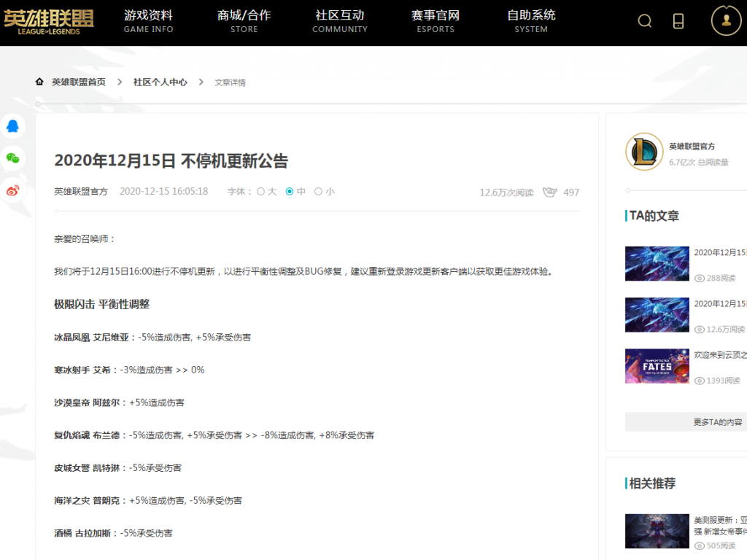
Task: Select medium font size 中
Action: coord(289,192)
